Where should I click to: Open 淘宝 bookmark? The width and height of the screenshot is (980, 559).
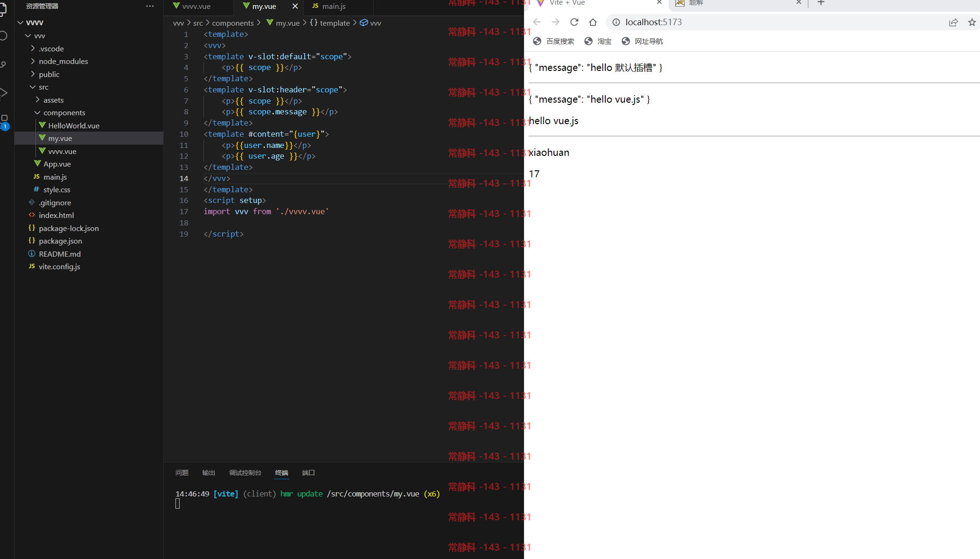[598, 41]
